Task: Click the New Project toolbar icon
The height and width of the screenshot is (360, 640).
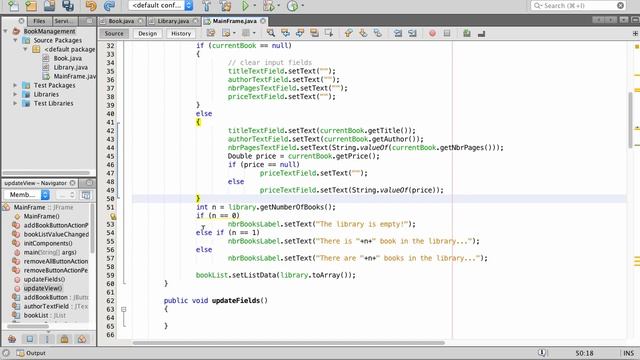Action: (31, 5)
